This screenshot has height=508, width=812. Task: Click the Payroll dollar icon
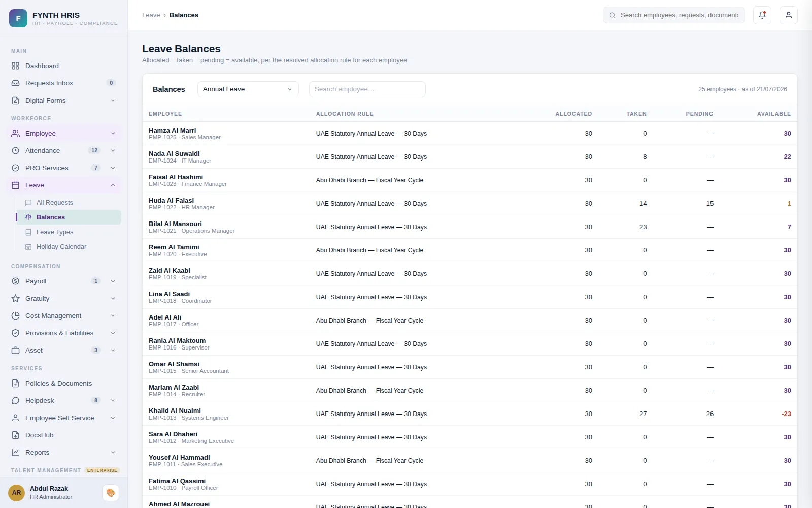[15, 281]
